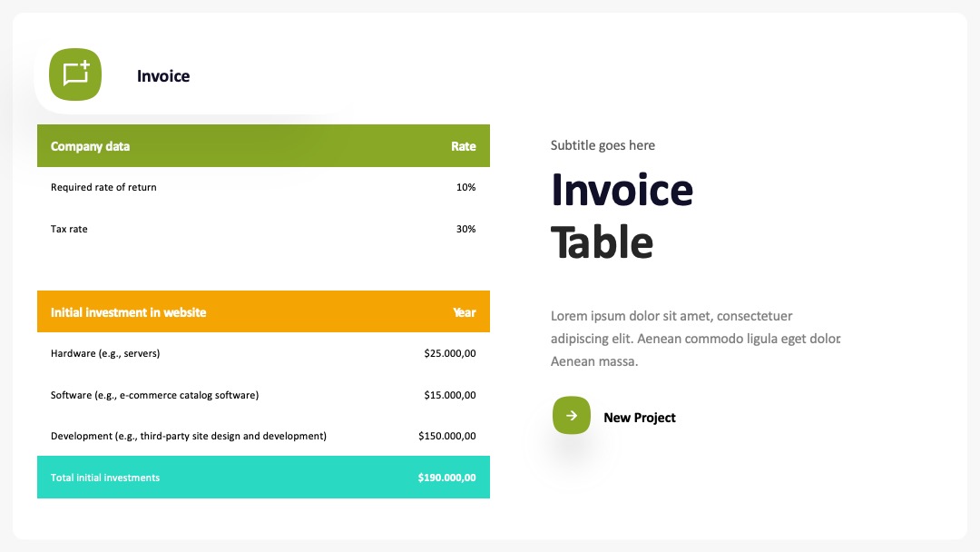
Task: Click the Software e-commerce catalog row
Action: click(x=263, y=395)
